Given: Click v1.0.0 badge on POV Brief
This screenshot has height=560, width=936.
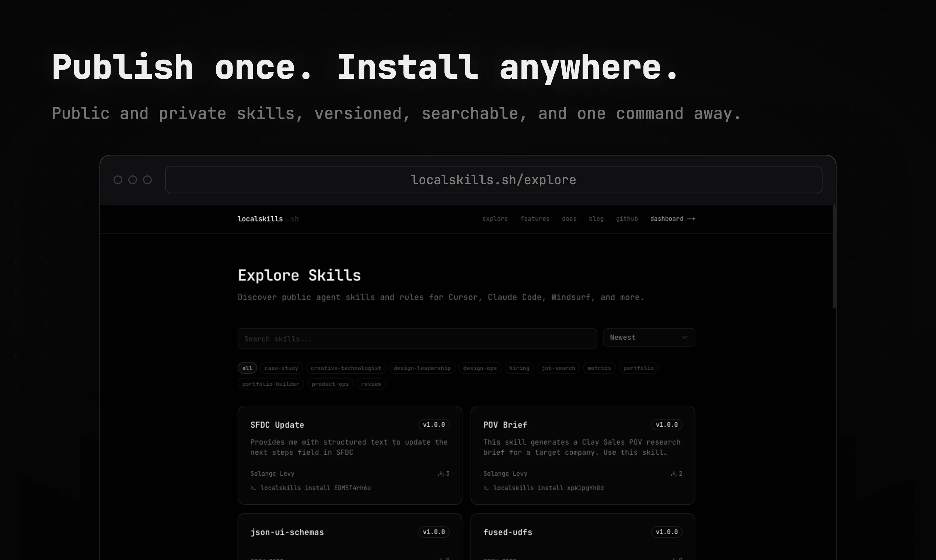Looking at the screenshot, I should [667, 424].
